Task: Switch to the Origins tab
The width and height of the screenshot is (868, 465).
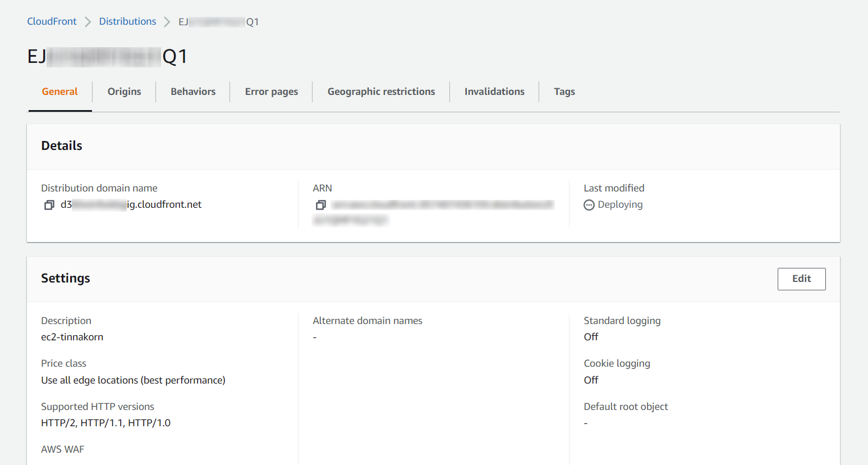Action: [124, 91]
